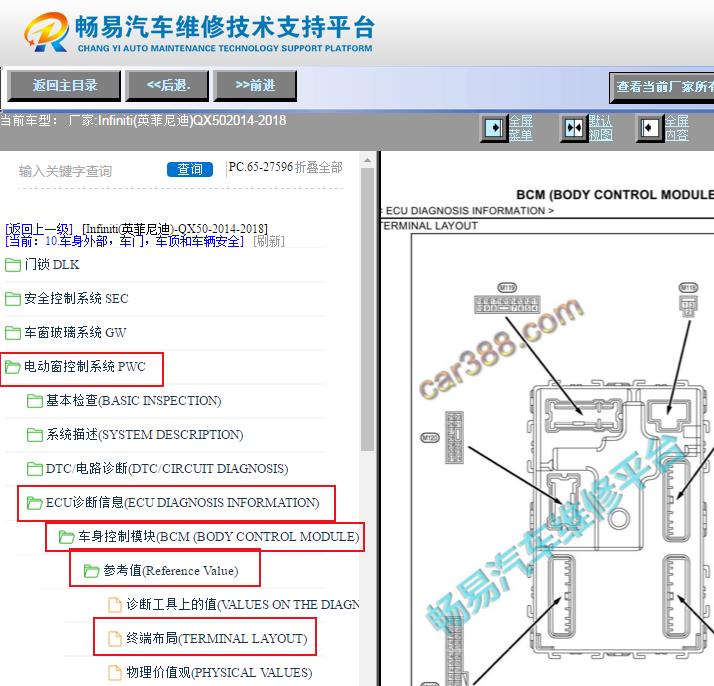714x686 pixels.
Task: Click the 查看当前厂家所有 button
Action: (x=662, y=87)
